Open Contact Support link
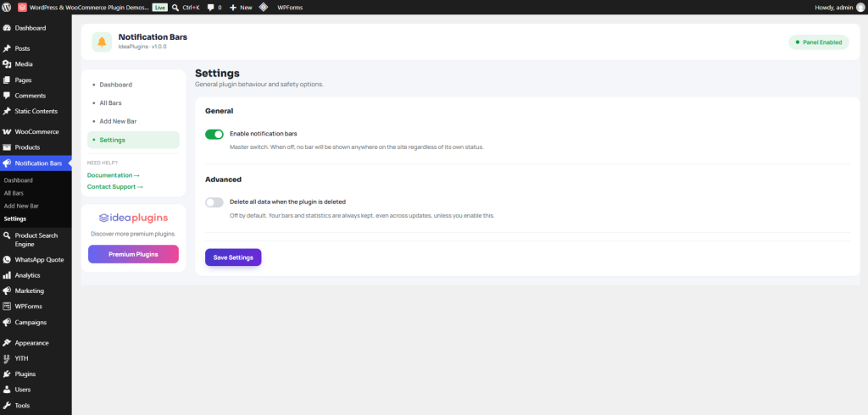The width and height of the screenshot is (868, 415). click(x=115, y=187)
